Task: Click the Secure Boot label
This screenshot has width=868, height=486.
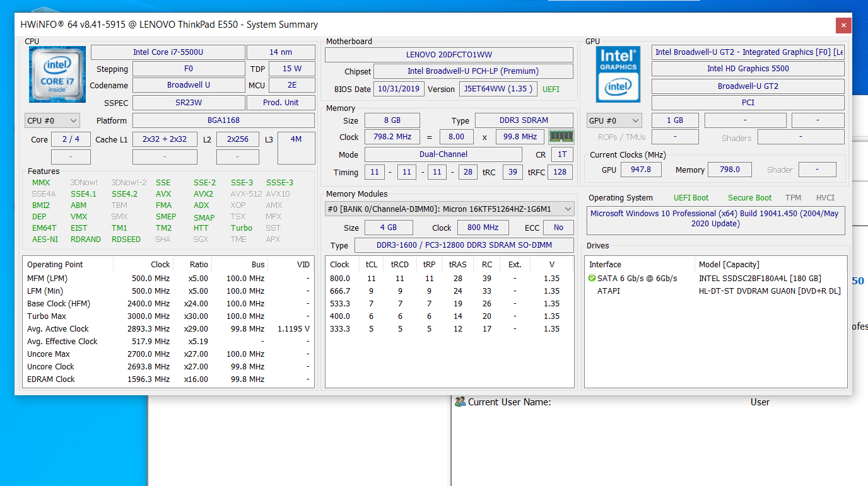Action: point(749,198)
